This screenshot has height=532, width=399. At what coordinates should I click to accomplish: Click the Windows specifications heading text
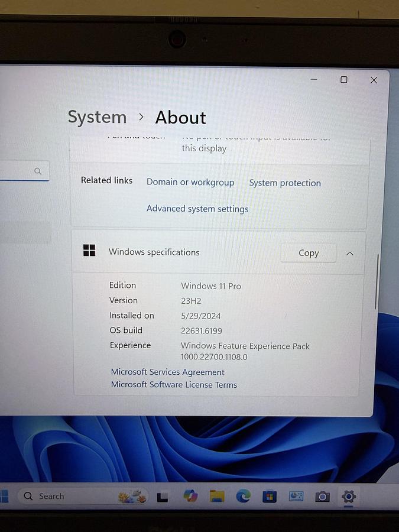pyautogui.click(x=154, y=252)
